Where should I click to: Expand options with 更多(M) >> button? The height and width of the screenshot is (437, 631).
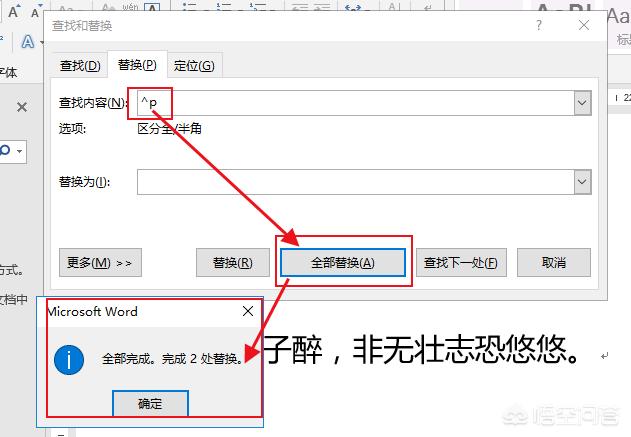100,262
